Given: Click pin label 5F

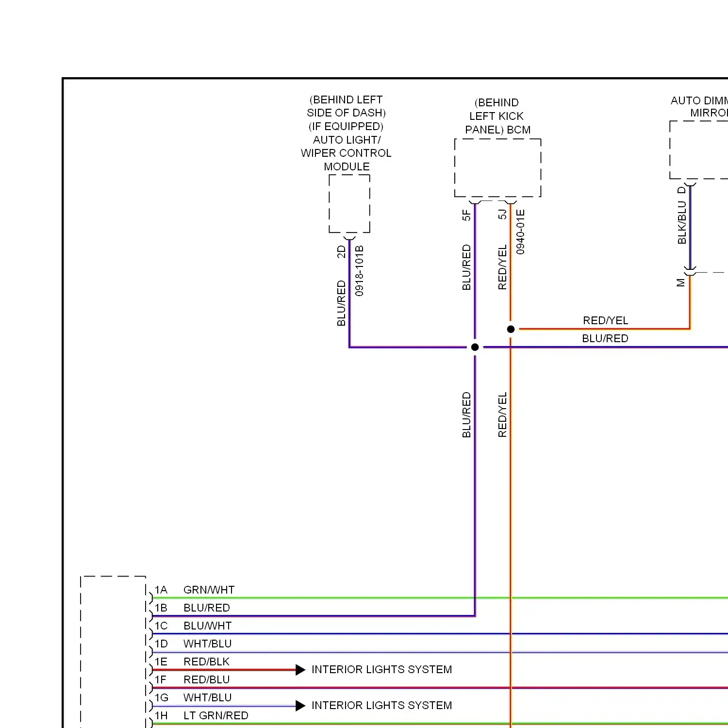Looking at the screenshot, I should (x=466, y=215).
